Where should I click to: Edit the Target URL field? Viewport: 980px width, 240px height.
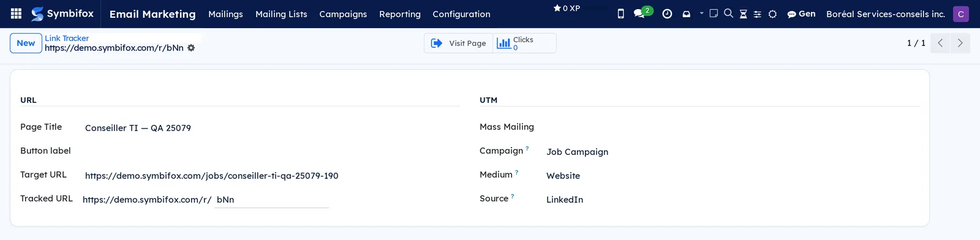pyautogui.click(x=271, y=176)
